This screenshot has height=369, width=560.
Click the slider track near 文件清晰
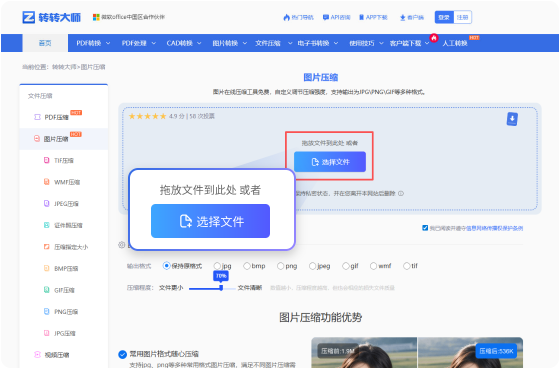pos(230,288)
